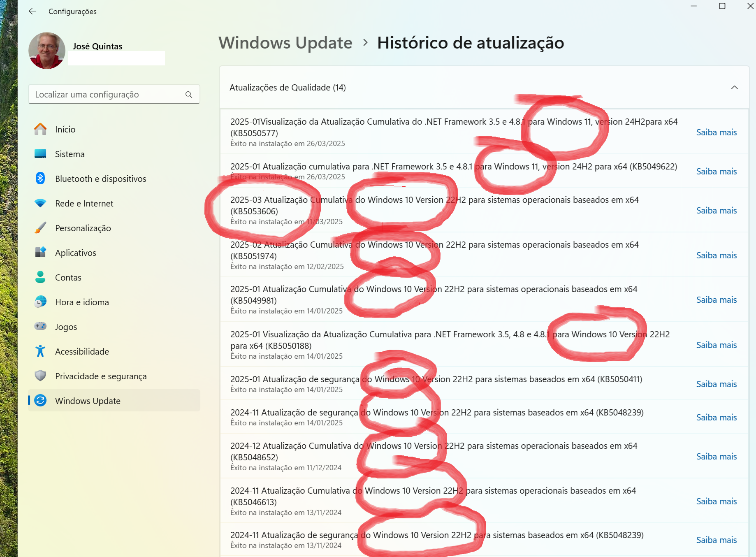Follow Saiba mais for KB5049981
756x557 pixels.
click(x=716, y=300)
